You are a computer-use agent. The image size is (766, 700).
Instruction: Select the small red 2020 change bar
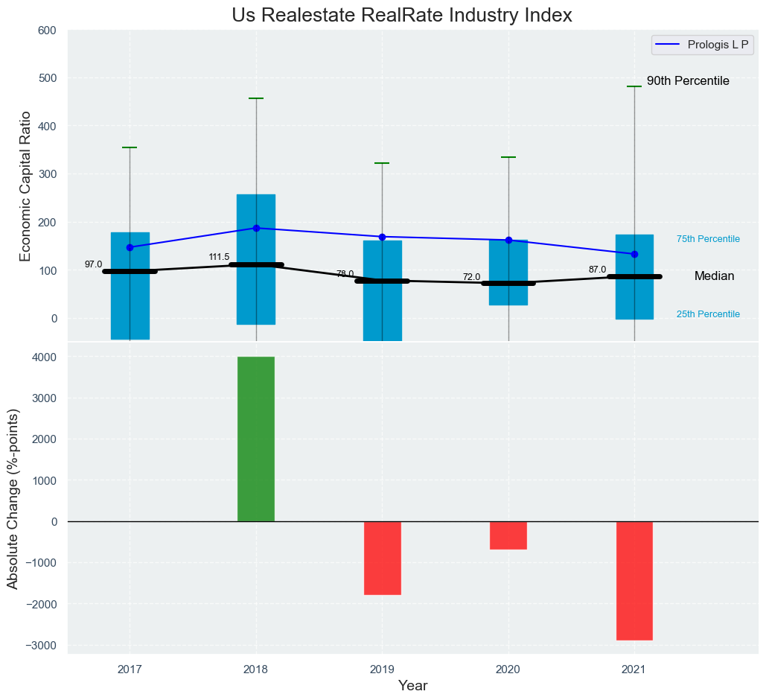[x=508, y=535]
